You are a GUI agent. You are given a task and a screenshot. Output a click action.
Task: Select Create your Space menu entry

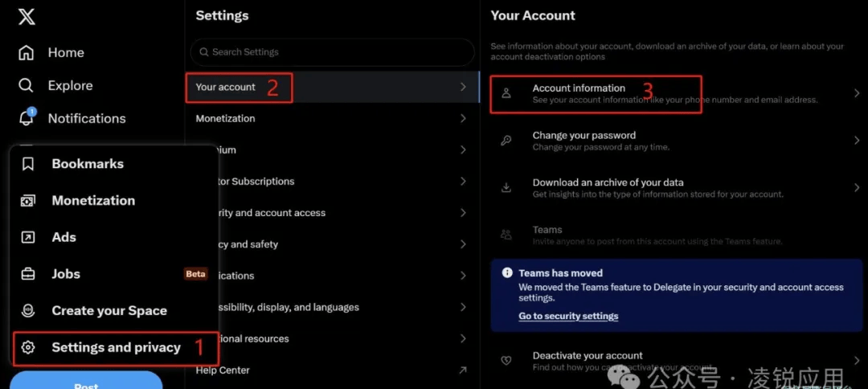[114, 310]
